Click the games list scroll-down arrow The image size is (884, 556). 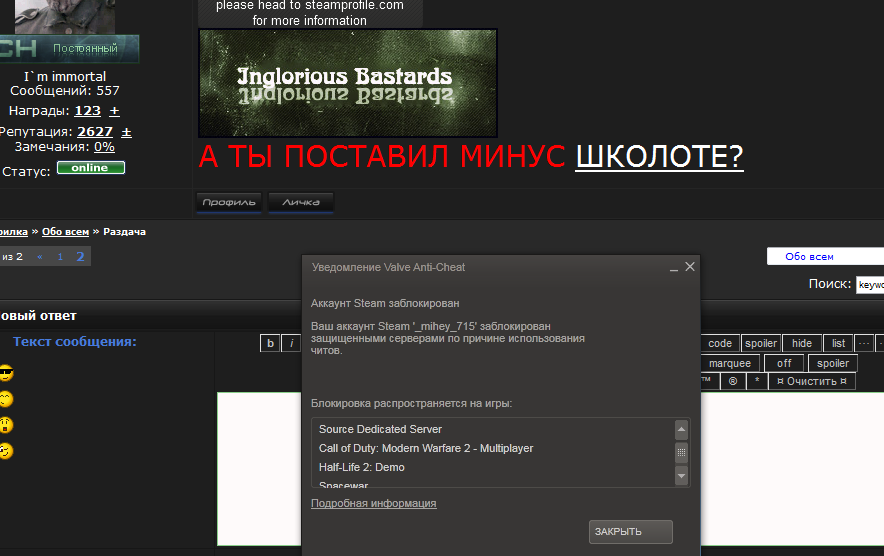point(681,475)
